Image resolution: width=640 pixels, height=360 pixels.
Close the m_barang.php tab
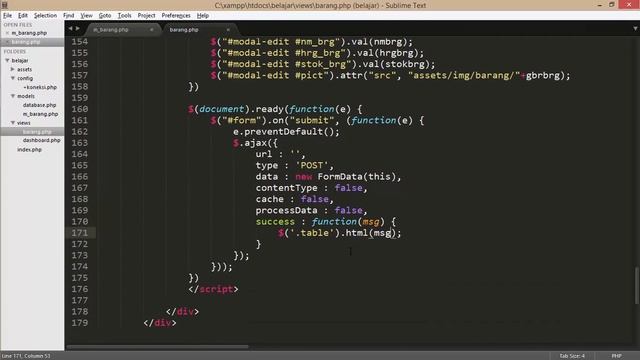pos(151,30)
